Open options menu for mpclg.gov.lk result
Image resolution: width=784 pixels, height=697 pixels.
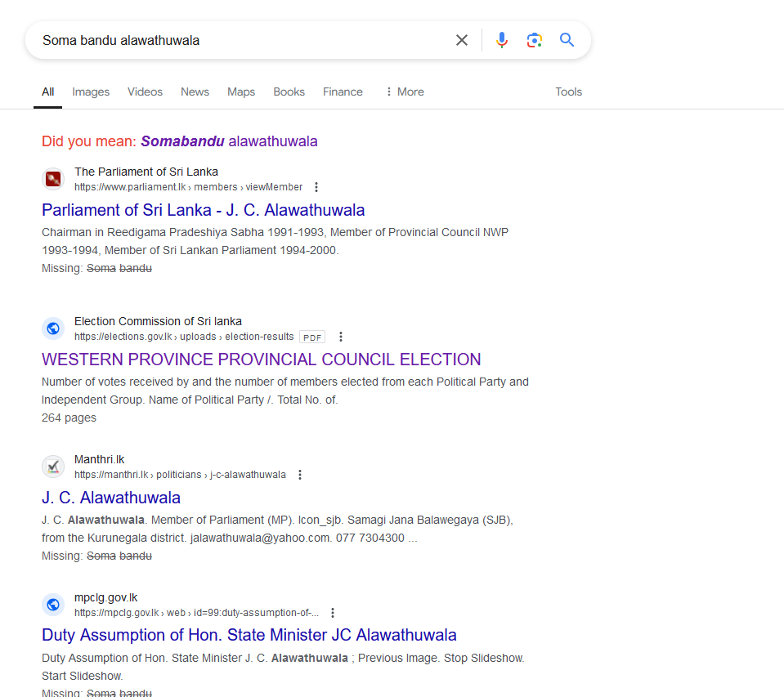[x=333, y=613]
